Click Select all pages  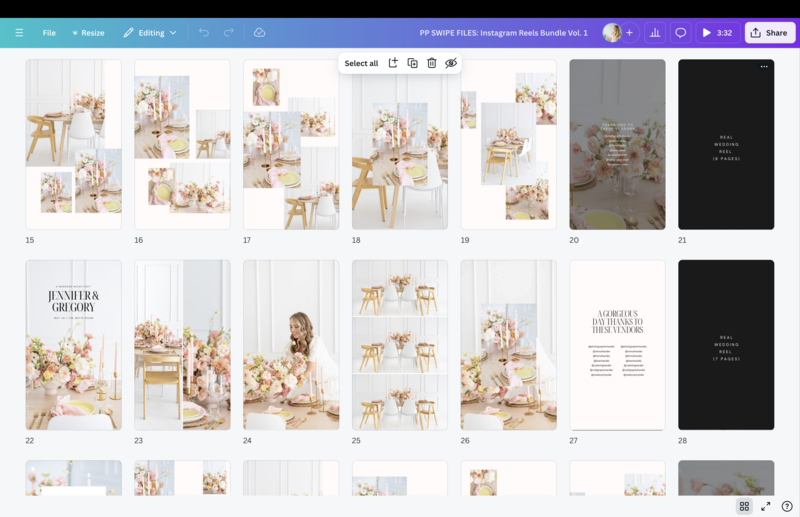click(x=361, y=63)
